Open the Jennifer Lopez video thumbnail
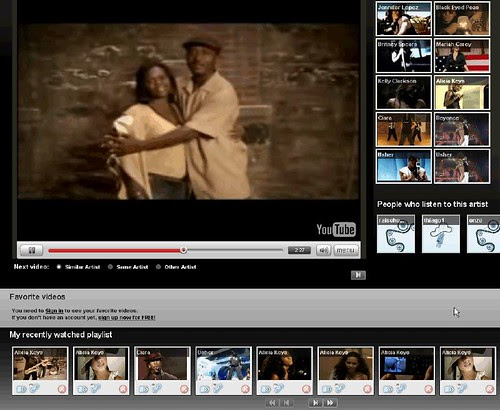500x410 pixels. click(404, 19)
